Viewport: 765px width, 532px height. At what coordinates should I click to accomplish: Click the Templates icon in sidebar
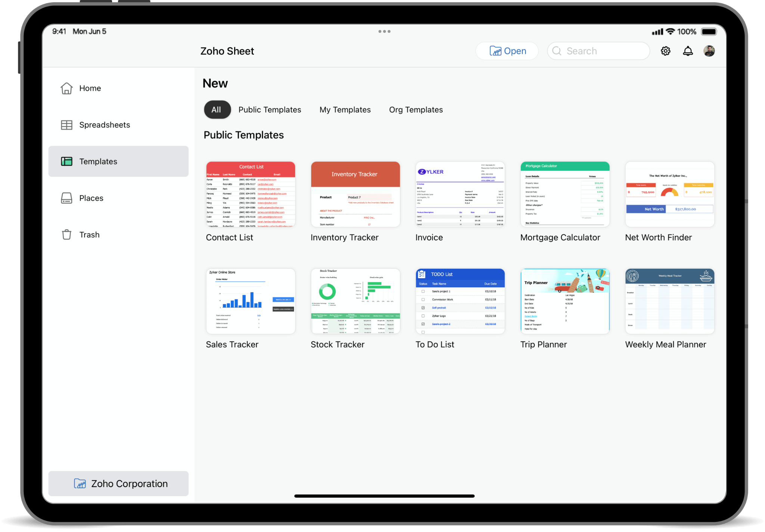tap(68, 161)
